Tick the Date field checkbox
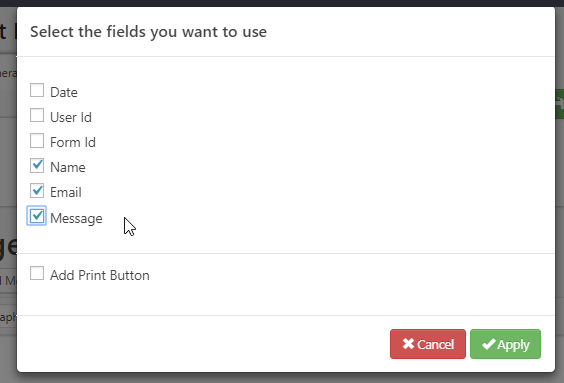This screenshot has width=564, height=383. (x=37, y=91)
